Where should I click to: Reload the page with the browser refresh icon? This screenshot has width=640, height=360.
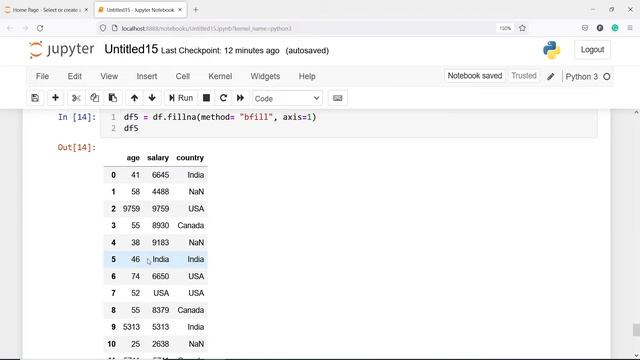tap(40, 28)
